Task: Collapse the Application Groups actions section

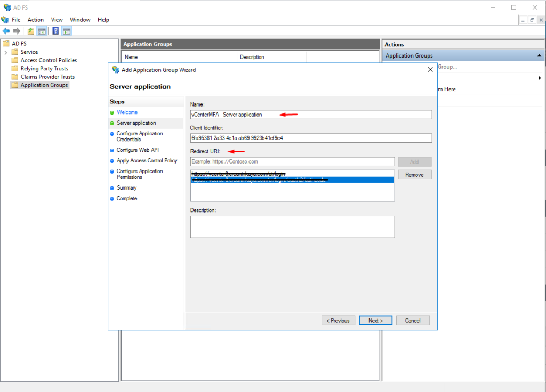Action: (x=539, y=56)
